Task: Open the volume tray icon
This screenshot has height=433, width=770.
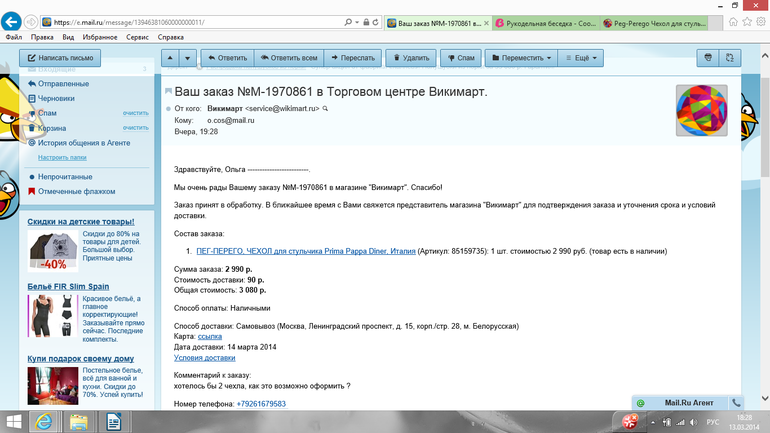Action: [693, 422]
